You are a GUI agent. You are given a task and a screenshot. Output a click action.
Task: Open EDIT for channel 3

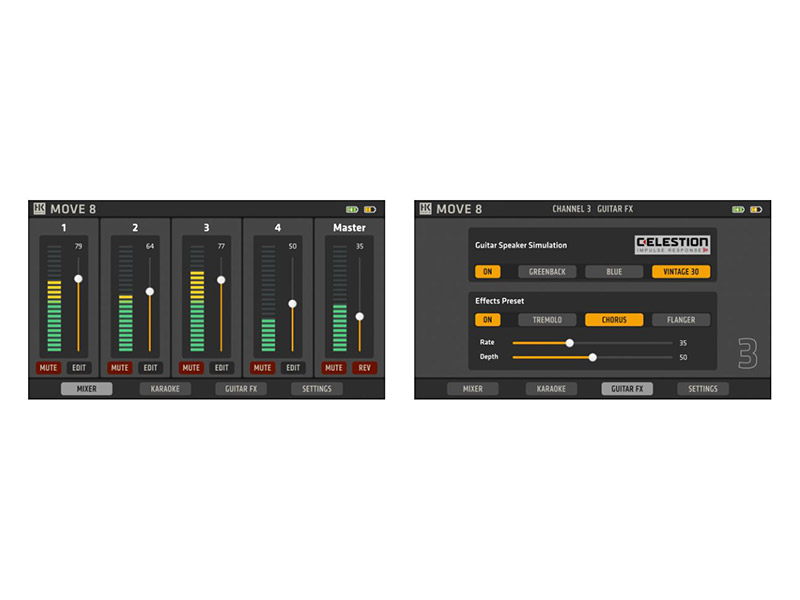click(x=222, y=367)
